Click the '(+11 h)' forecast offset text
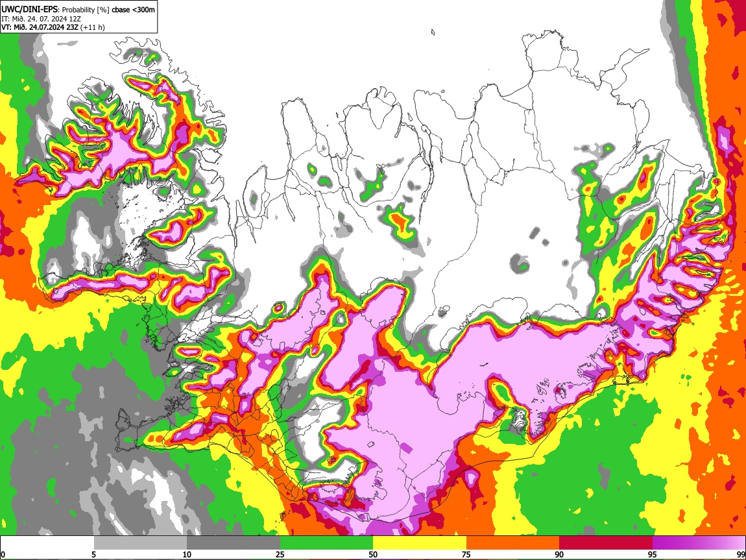Viewport: 746px width, 560px height. (x=93, y=27)
